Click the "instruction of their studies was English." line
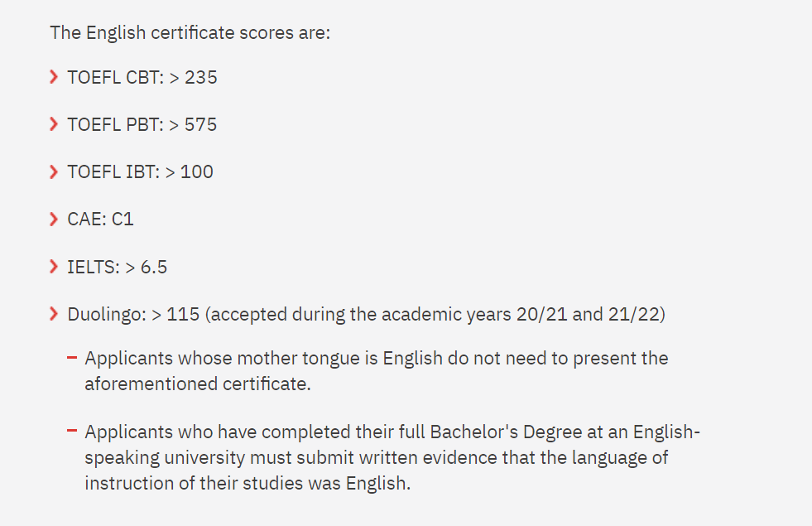The width and height of the screenshot is (812, 526). (247, 483)
